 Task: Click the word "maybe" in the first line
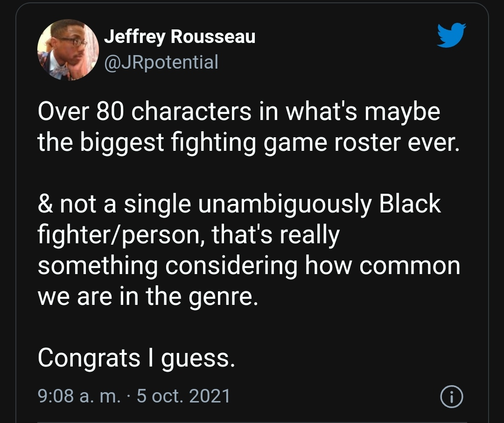click(x=402, y=113)
